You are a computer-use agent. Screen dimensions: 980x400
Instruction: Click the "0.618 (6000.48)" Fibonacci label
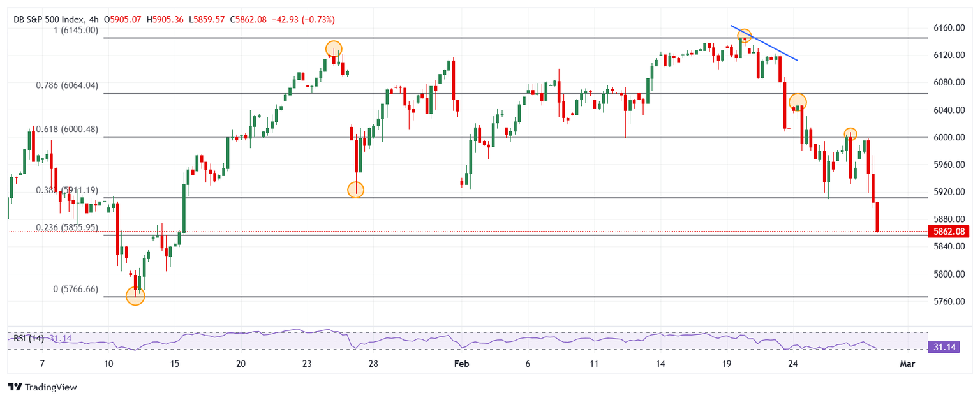coord(66,129)
